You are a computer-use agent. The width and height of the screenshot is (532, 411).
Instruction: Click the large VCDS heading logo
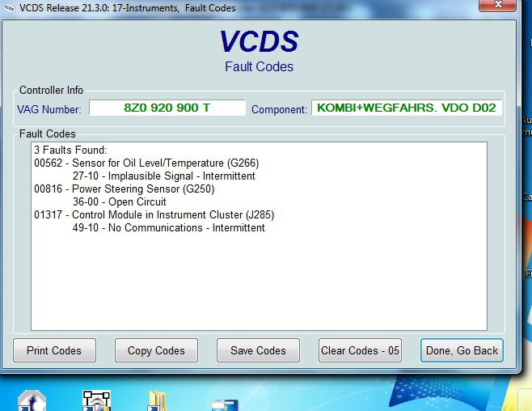pyautogui.click(x=259, y=41)
